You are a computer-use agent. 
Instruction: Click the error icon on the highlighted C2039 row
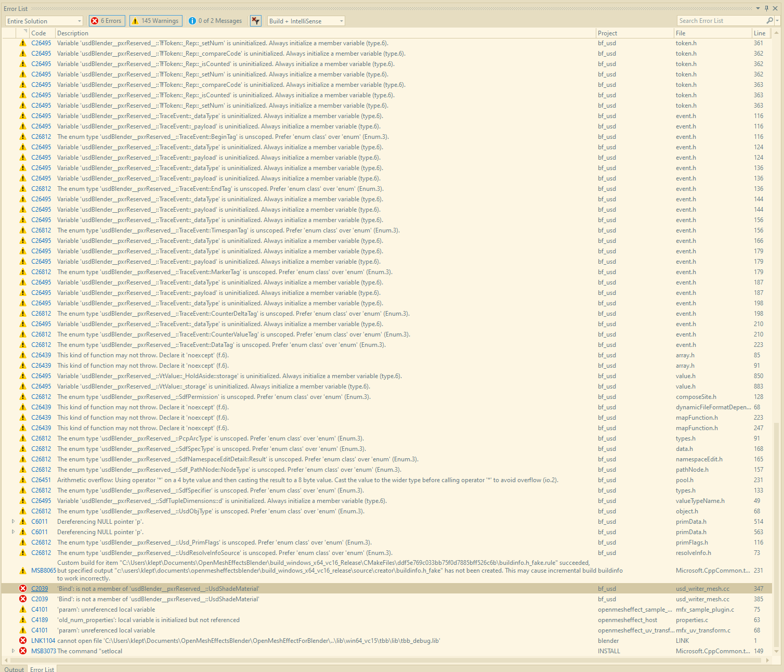pos(23,588)
